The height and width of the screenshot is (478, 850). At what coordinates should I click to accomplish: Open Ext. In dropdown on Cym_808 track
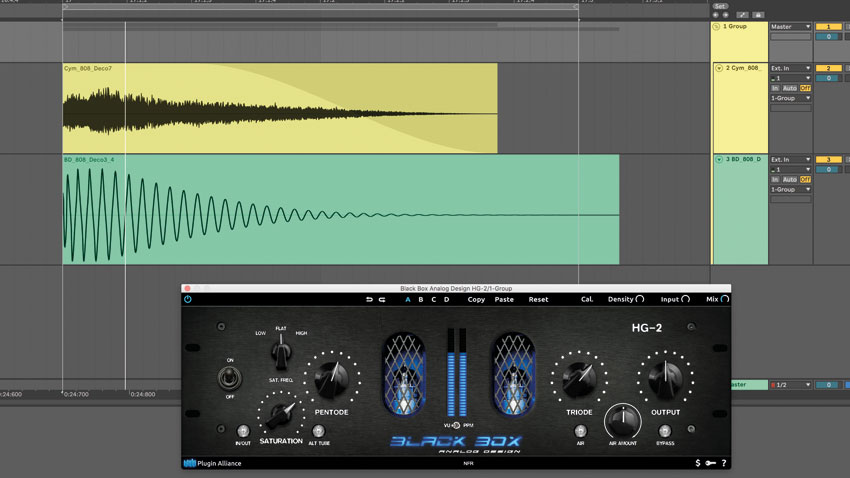(x=791, y=68)
